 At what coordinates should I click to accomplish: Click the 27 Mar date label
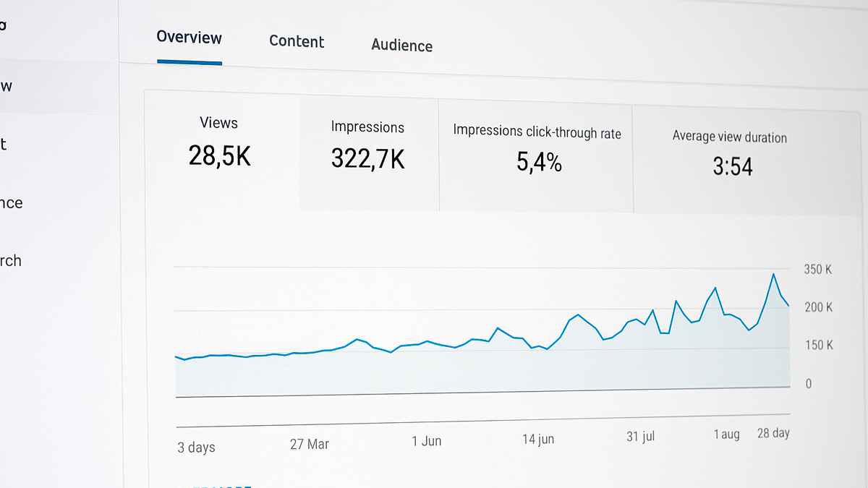click(310, 444)
